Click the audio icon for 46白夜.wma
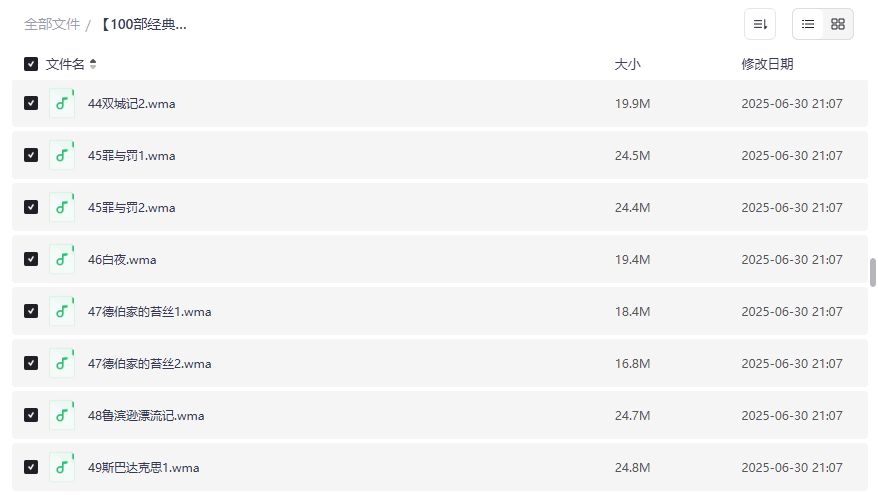The image size is (878, 495). point(62,259)
